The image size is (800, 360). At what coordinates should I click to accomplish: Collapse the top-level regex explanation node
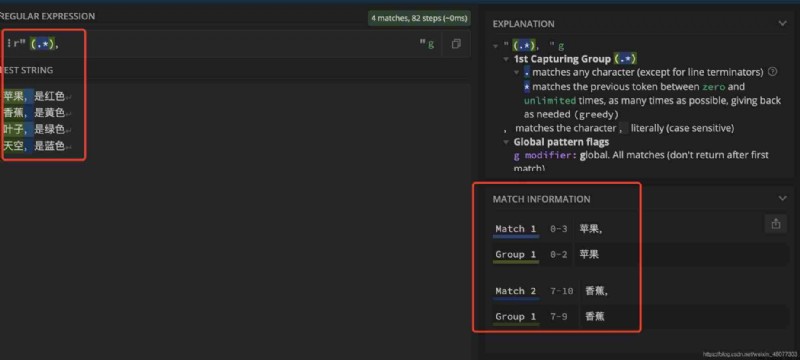point(495,46)
